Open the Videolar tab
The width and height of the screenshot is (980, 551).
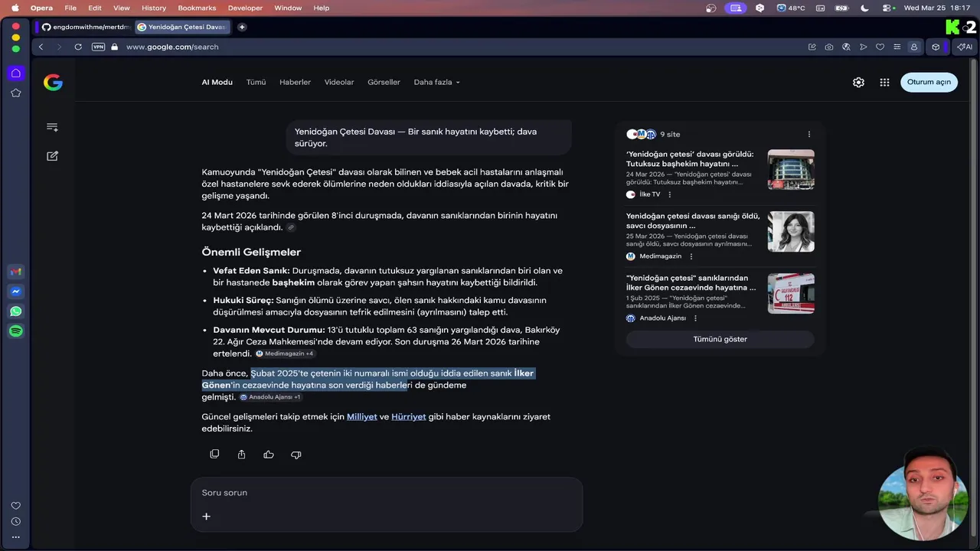pyautogui.click(x=339, y=82)
